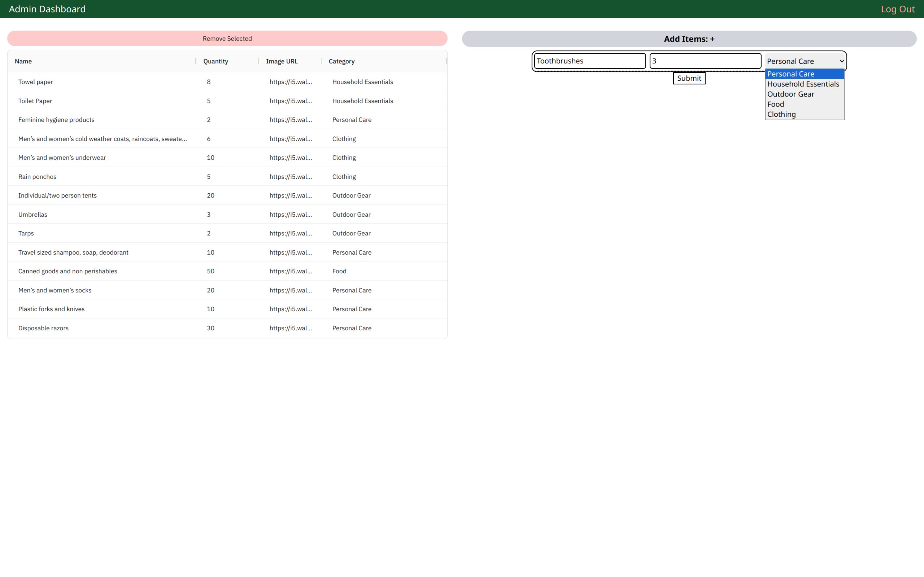The width and height of the screenshot is (924, 577).
Task: Sort by the Quantity column header
Action: tap(215, 61)
